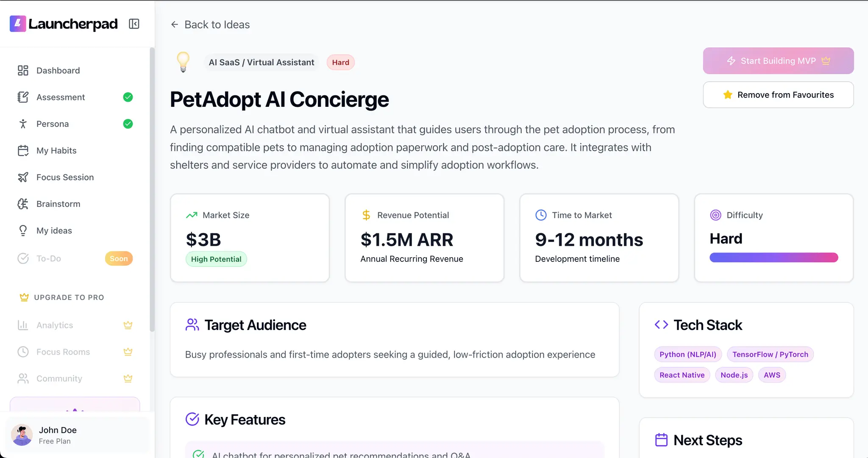
Task: Click the Brainstorm brain icon
Action: (x=23, y=204)
